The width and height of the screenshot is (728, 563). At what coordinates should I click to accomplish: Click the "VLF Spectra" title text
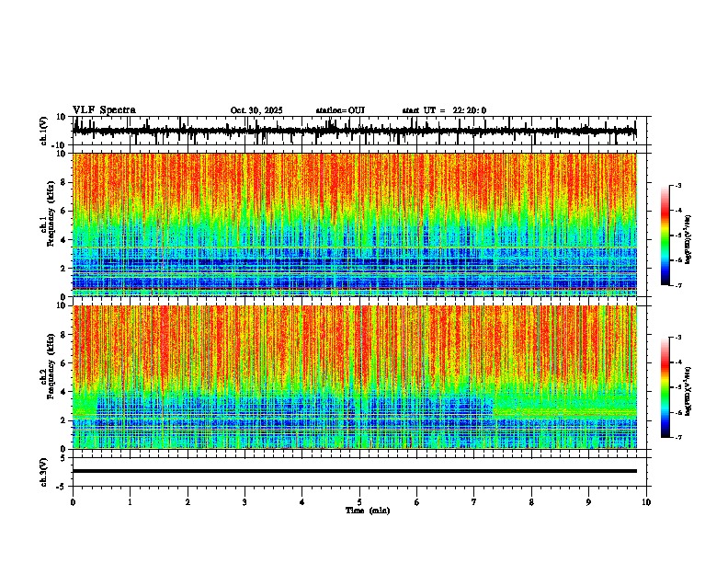104,110
